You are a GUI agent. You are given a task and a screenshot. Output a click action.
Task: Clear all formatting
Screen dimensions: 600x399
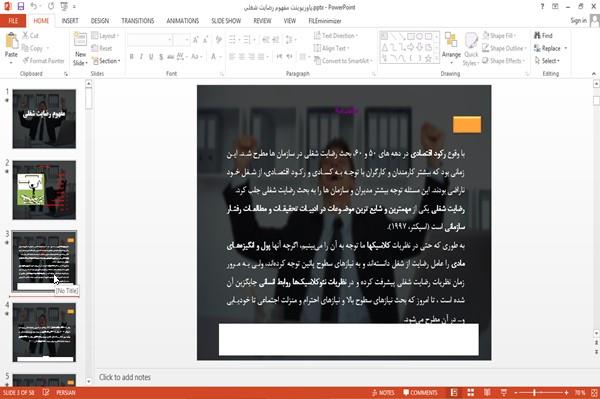click(x=218, y=39)
